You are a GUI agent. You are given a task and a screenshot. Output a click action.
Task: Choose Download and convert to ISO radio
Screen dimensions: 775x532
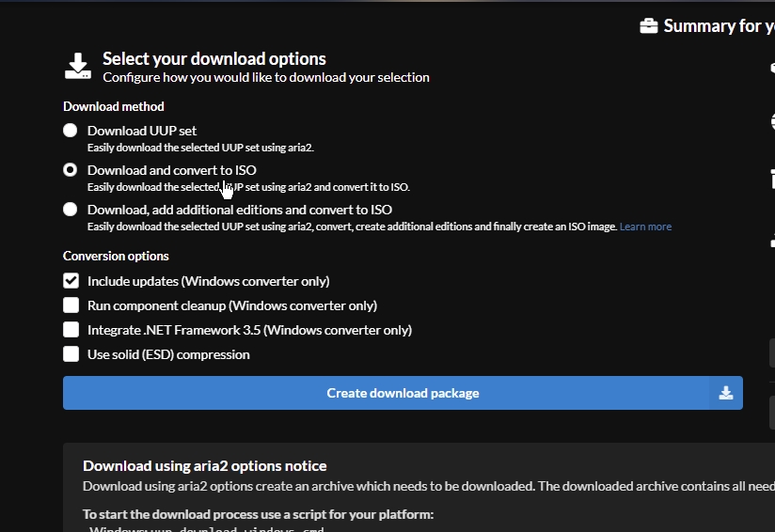pos(71,170)
